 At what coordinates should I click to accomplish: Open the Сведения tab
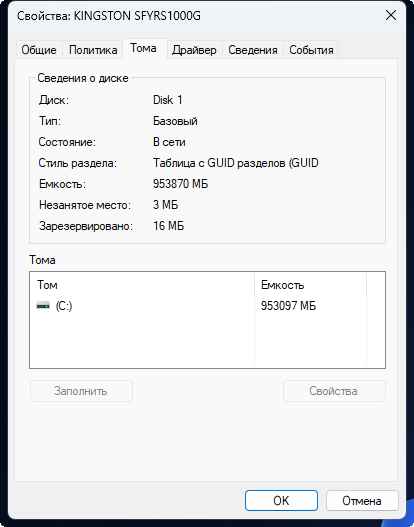[253, 50]
